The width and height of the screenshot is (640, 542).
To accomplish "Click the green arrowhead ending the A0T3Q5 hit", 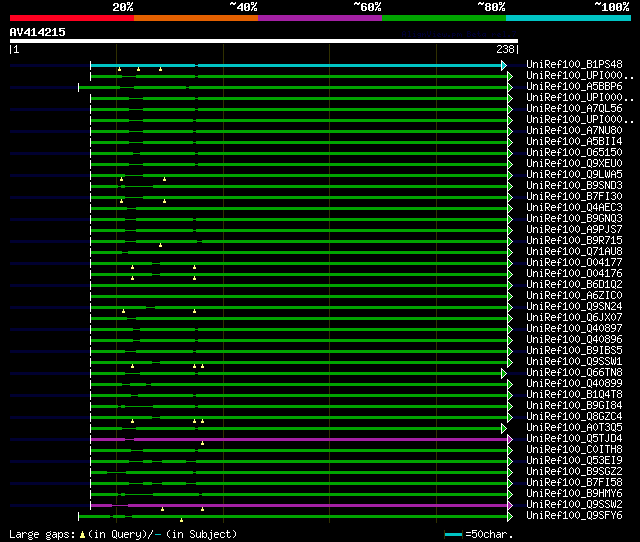I will tap(504, 429).
